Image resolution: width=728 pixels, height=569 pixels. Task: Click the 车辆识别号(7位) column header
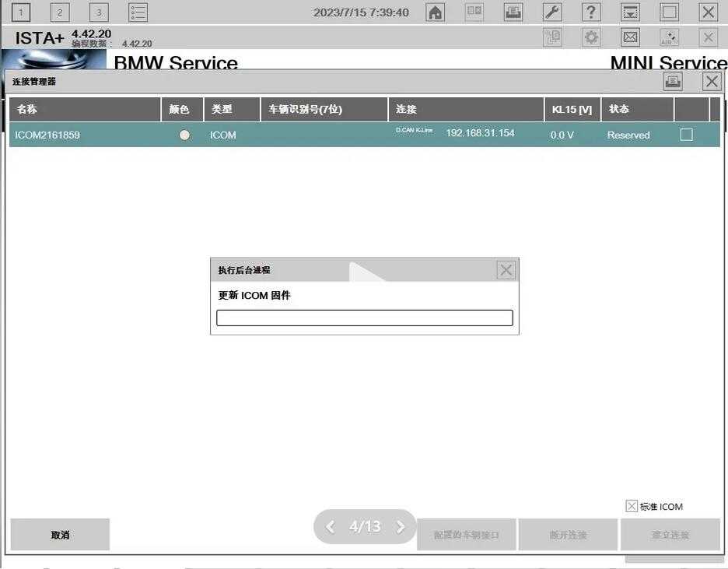324,110
